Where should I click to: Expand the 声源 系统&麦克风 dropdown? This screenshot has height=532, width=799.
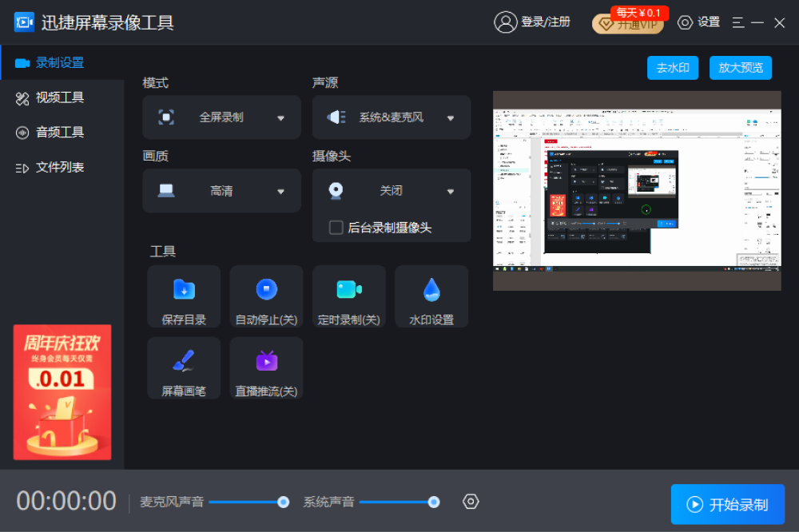point(392,117)
